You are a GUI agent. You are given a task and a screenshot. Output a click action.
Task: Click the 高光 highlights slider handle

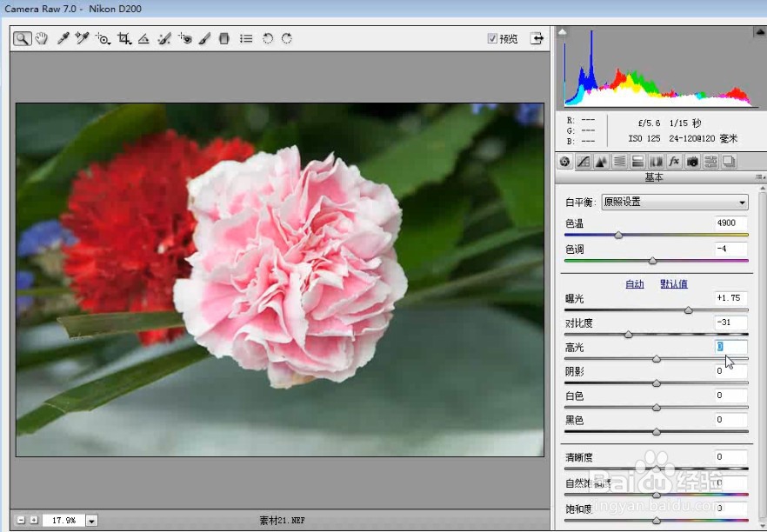(x=657, y=359)
